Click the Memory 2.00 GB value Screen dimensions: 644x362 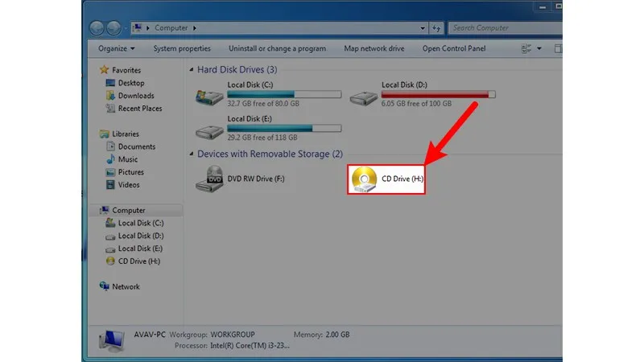click(337, 335)
